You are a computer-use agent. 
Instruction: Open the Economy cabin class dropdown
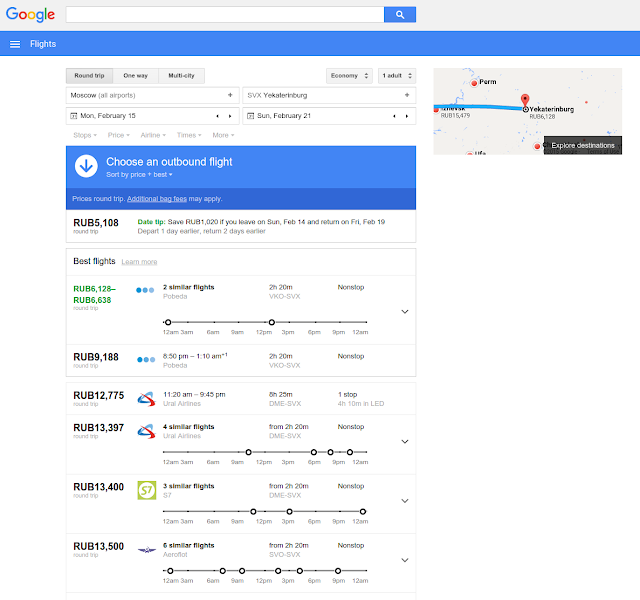pos(349,76)
